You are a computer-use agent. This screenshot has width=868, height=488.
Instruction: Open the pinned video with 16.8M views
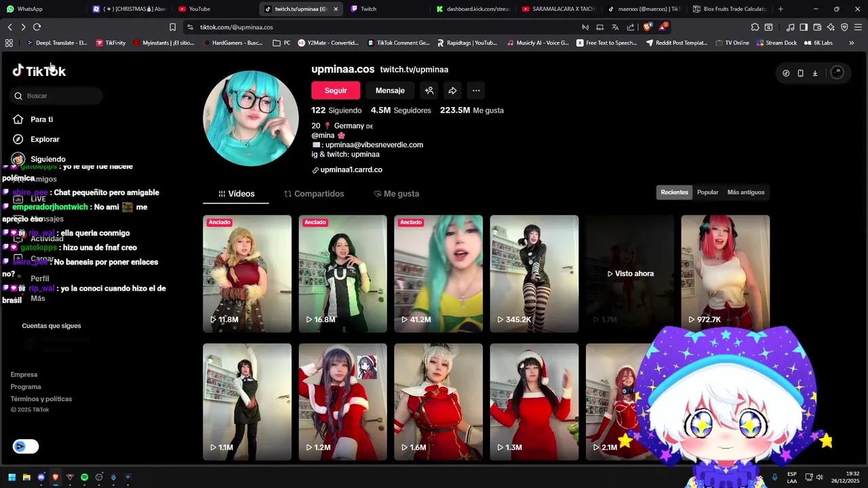click(x=342, y=274)
